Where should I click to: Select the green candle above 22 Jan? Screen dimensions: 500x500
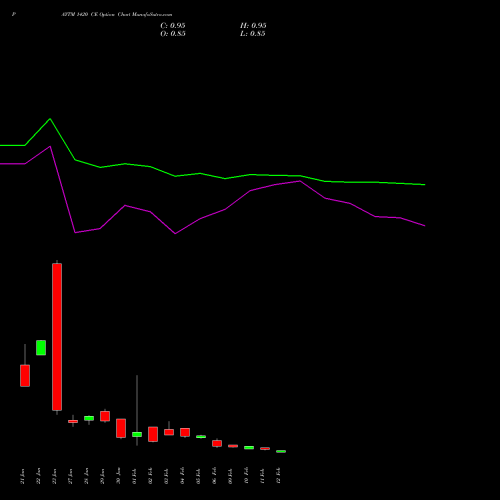41,348
